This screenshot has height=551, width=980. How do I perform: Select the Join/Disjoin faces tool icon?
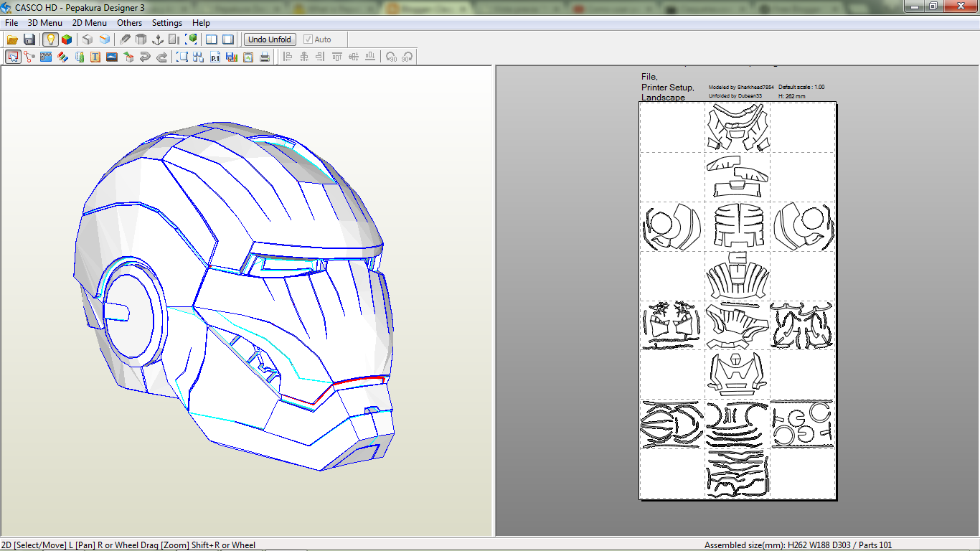tap(29, 57)
